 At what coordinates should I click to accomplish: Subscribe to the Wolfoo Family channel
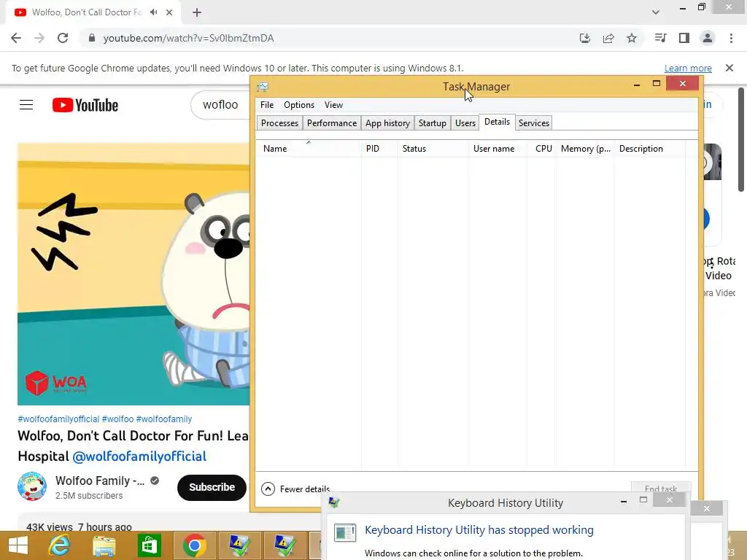coord(212,487)
